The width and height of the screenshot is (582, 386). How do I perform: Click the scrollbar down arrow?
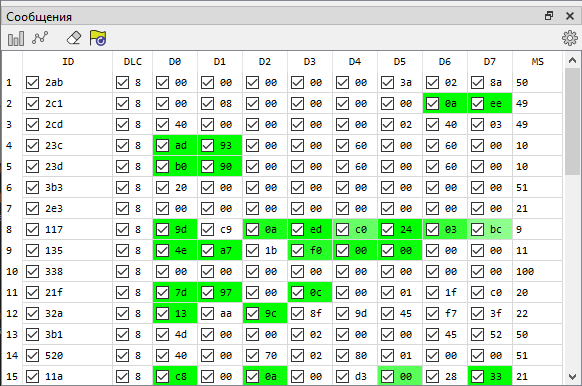click(x=572, y=377)
